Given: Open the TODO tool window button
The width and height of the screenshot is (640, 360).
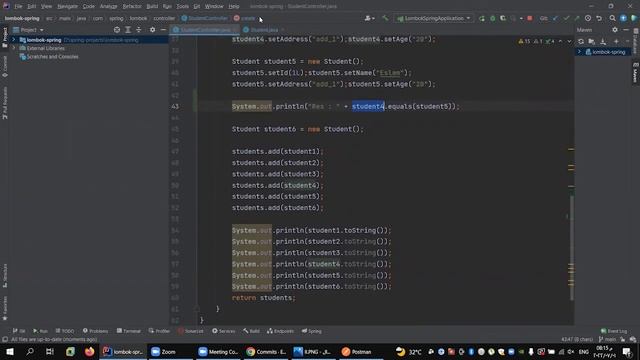Looking at the screenshot, I should 64,331.
